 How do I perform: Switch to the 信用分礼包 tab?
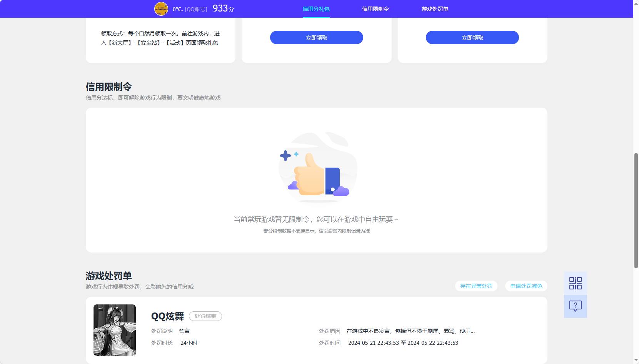tap(316, 9)
